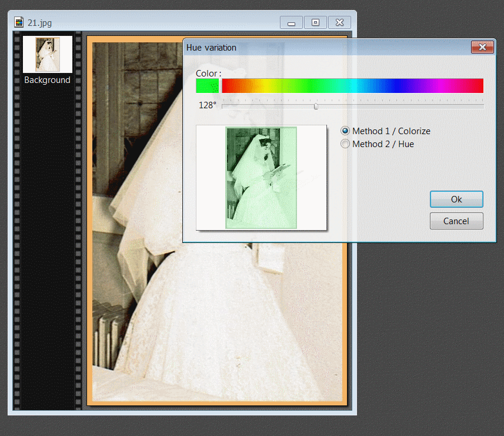The image size is (504, 436).
Task: Choose Method 2 / Hue radio button
Action: [x=346, y=144]
